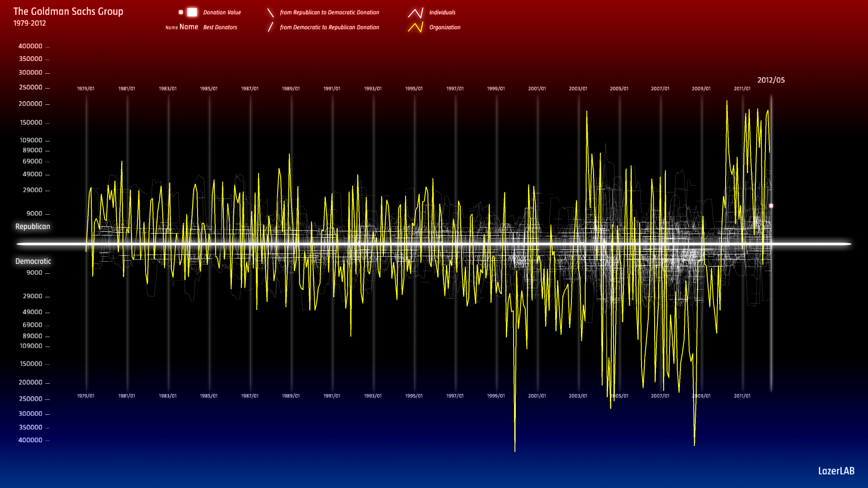The image size is (868, 488).
Task: Click the yellow Organization zigzag line icon
Action: [x=415, y=28]
